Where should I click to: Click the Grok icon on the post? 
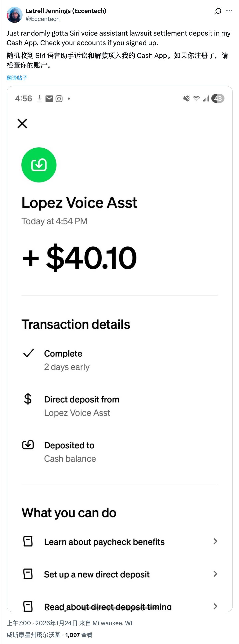coord(218,11)
